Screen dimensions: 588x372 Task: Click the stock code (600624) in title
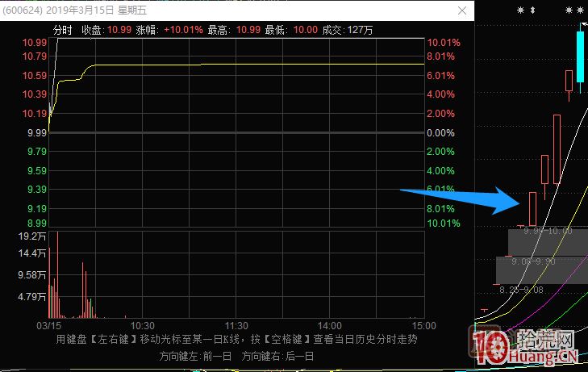[19, 11]
